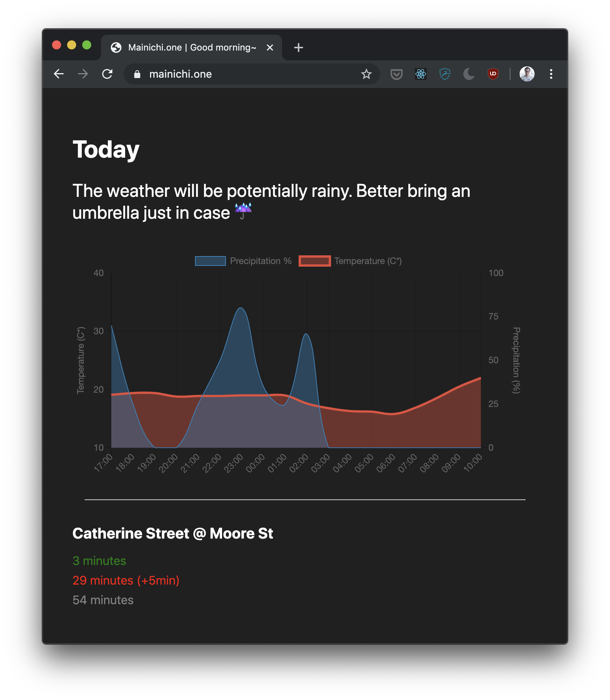The image size is (610, 700).
Task: Click the 100 precipitation axis value
Action: click(496, 273)
